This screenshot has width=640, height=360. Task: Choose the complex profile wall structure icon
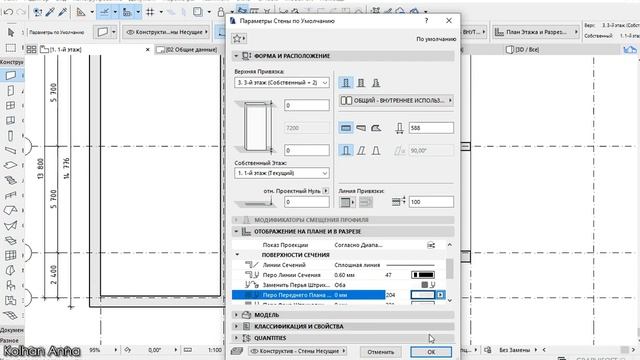pyautogui.click(x=376, y=83)
